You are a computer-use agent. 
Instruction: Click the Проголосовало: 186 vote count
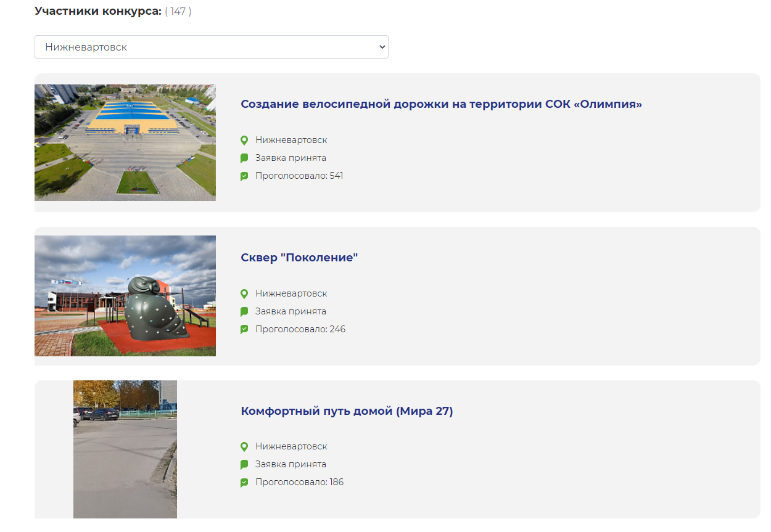point(300,482)
